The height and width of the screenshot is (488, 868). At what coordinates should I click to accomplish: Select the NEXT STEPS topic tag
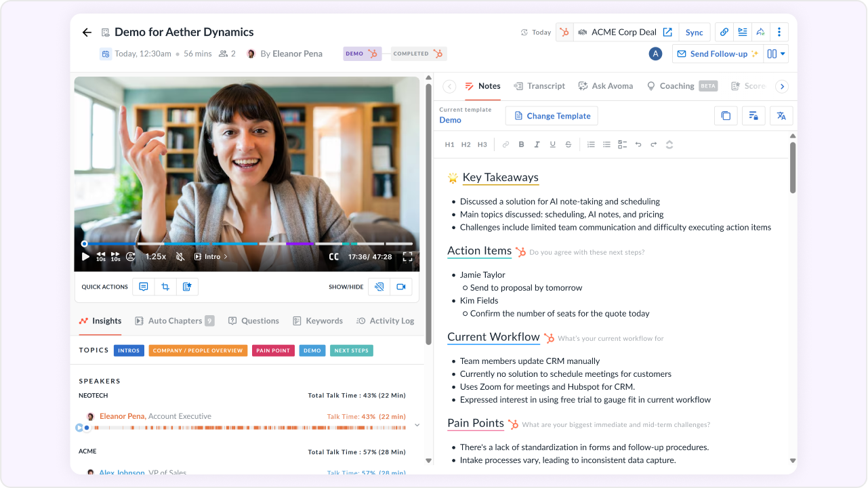(x=352, y=350)
